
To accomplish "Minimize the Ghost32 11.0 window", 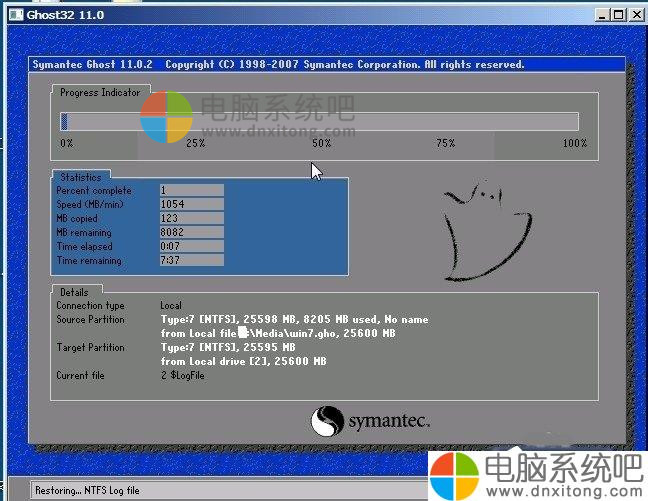I will (x=602, y=15).
